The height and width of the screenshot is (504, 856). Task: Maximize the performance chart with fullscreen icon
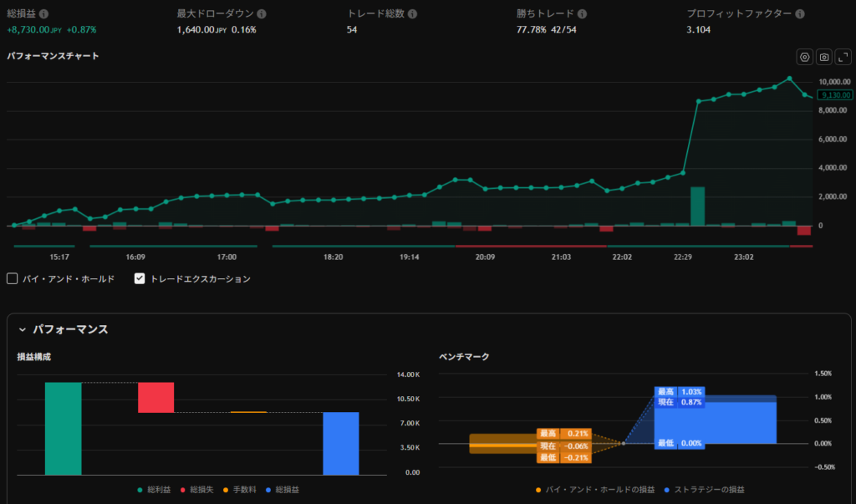click(x=843, y=57)
